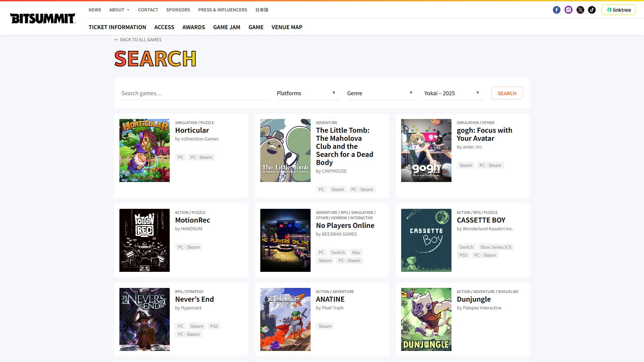The width and height of the screenshot is (644, 362).
Task: Expand the About menu
Action: pyautogui.click(x=119, y=10)
